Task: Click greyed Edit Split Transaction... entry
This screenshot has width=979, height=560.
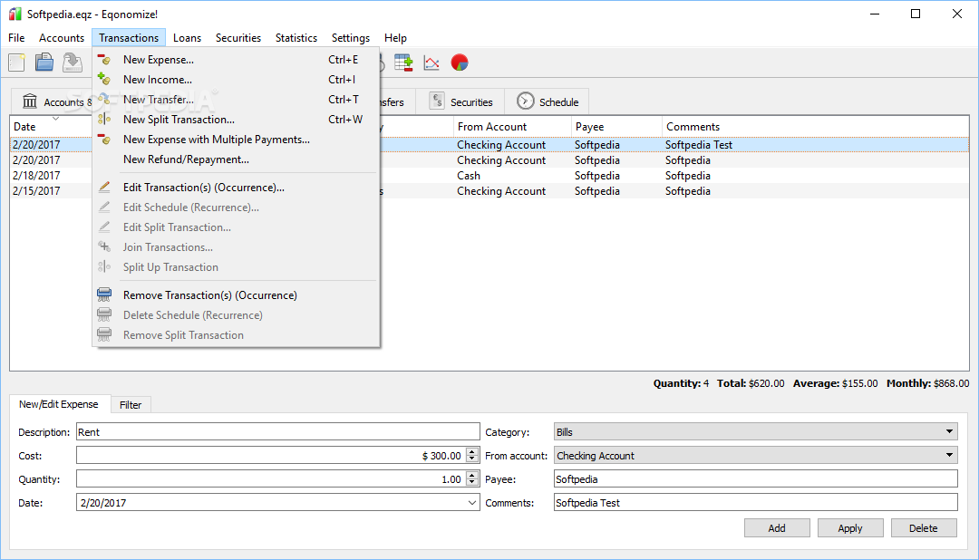Action: 236,227
